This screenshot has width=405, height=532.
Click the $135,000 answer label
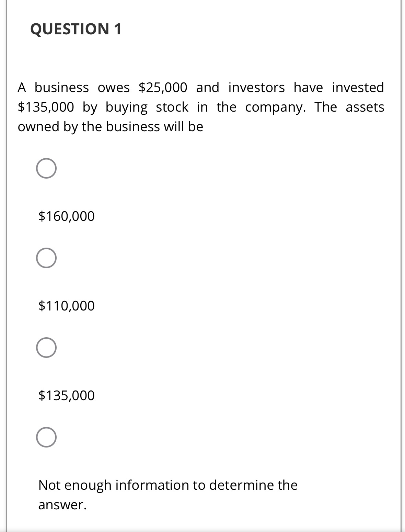coord(67,396)
